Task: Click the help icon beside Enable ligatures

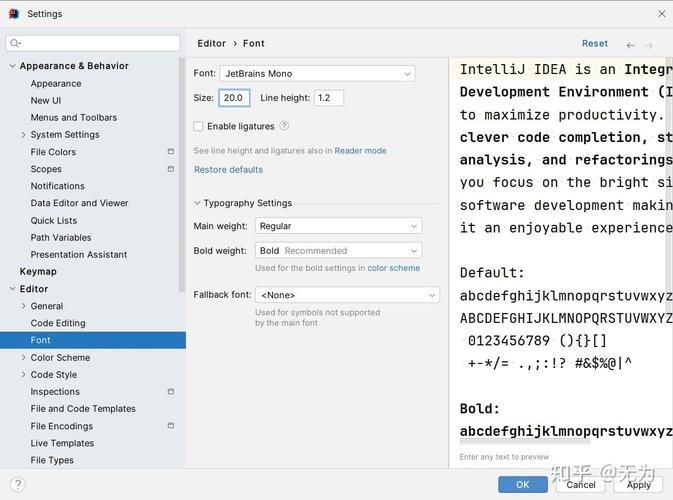Action: (x=284, y=126)
